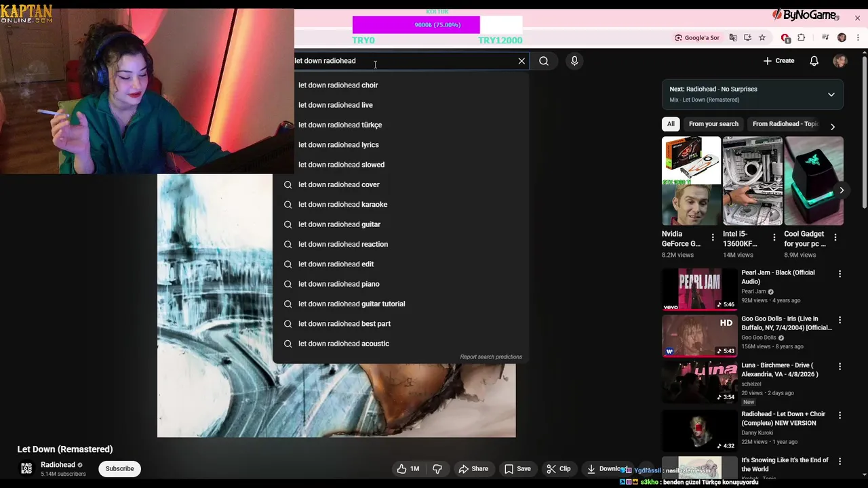Open options for Cool Gadget short
This screenshot has width=868, height=488.
tap(835, 237)
